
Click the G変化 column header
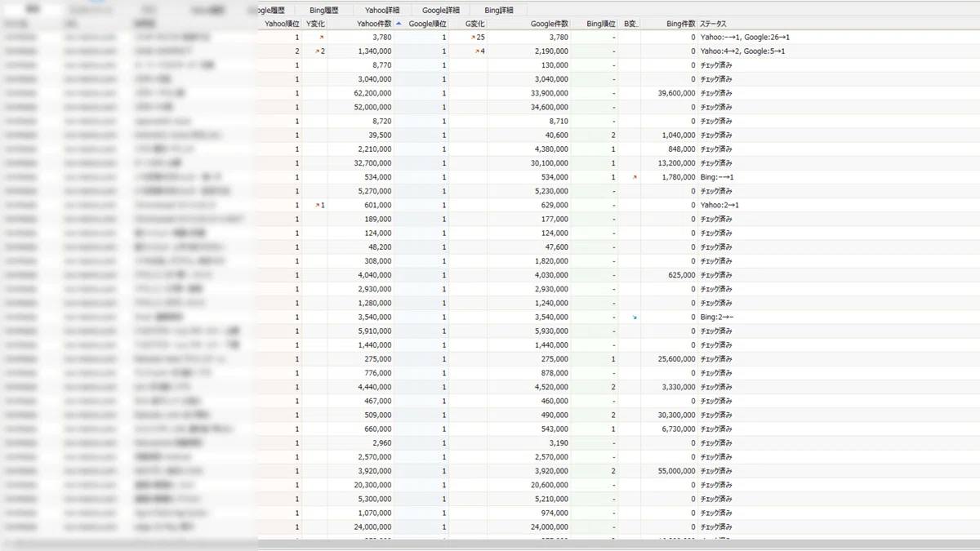[x=474, y=24]
